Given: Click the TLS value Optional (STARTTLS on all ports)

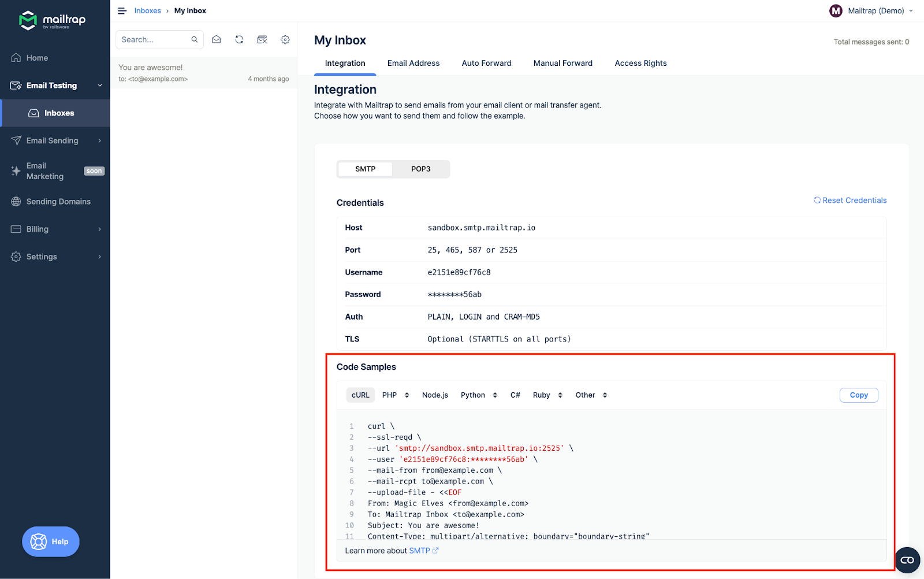Looking at the screenshot, I should click(499, 339).
